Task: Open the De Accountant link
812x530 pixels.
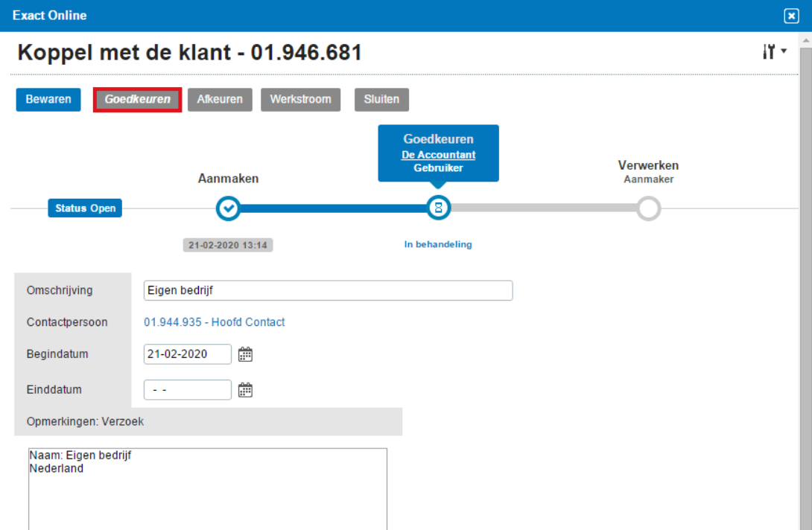Action: click(438, 155)
